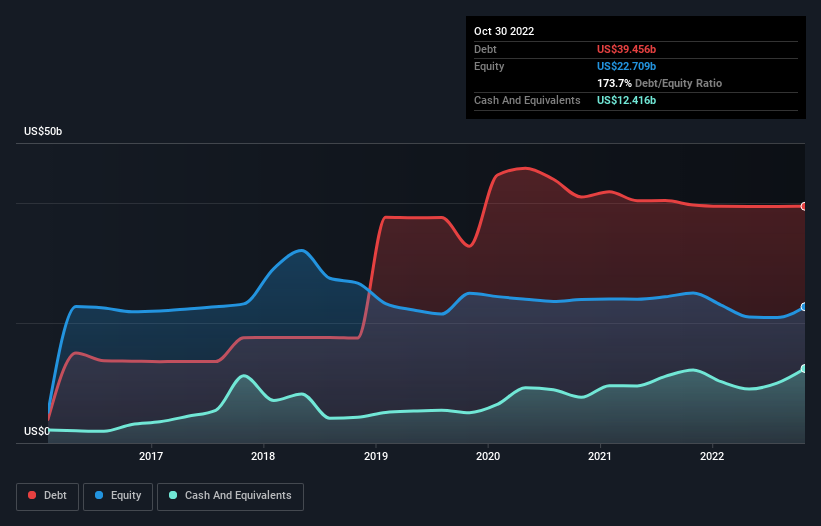The height and width of the screenshot is (526, 821).
Task: Click the US$39.456b debt value
Action: tap(626, 49)
